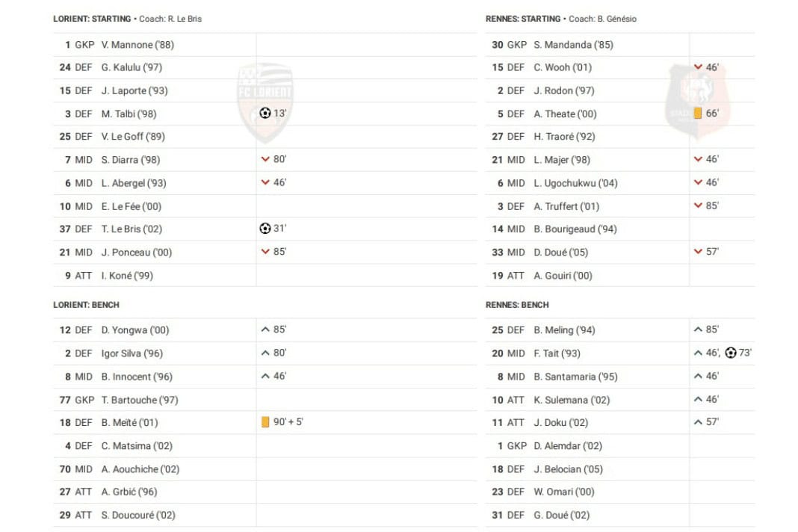Image resolution: width=798 pixels, height=532 pixels.
Task: Click the substituted-off arrow for S. Diarra
Action: 265,160
